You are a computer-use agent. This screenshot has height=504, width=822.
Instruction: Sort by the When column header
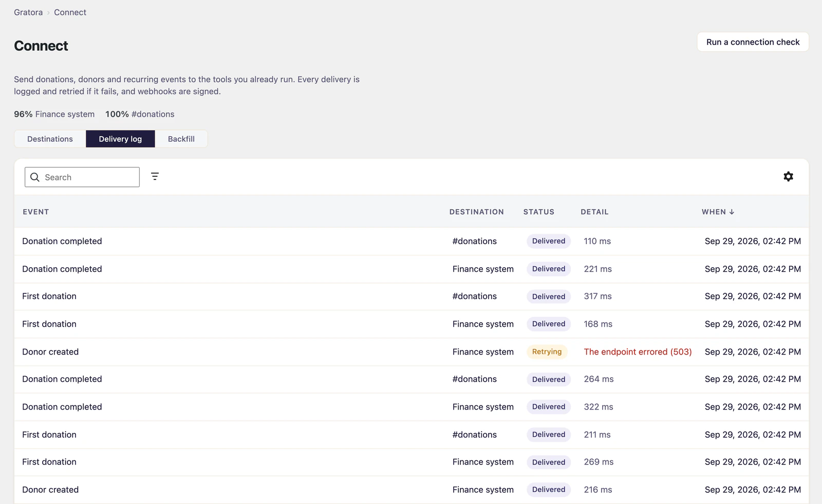pos(718,212)
